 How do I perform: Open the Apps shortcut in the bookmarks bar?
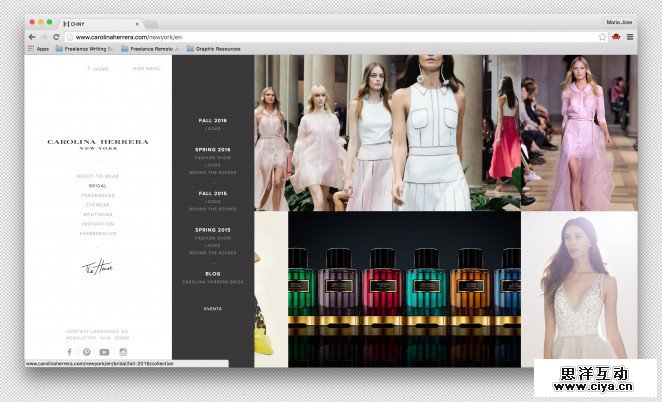point(38,48)
